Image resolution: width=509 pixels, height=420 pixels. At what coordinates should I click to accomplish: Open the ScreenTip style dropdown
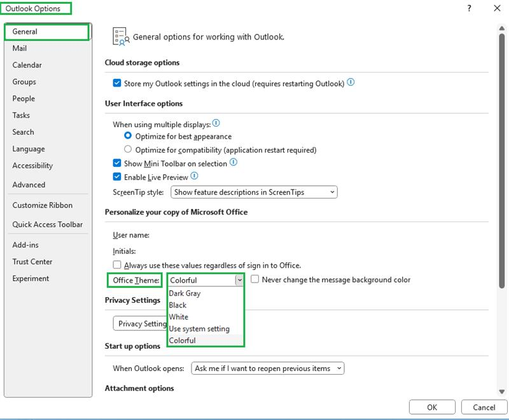[x=254, y=192]
